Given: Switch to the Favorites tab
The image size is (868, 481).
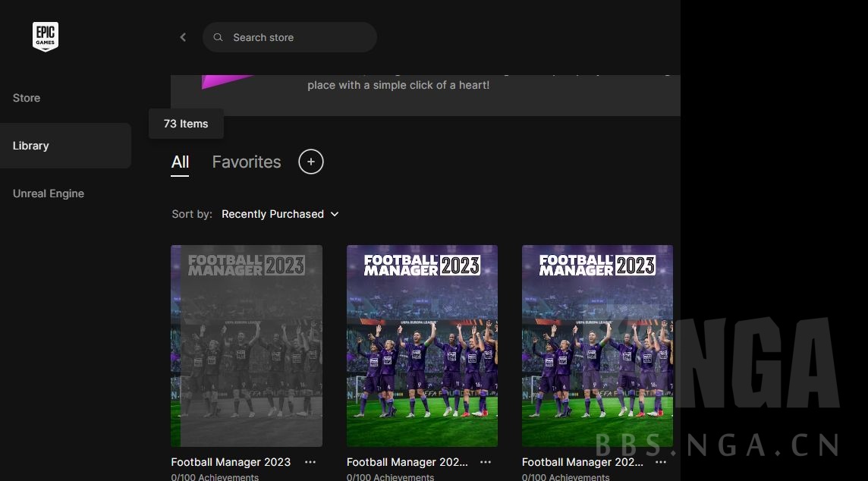Looking at the screenshot, I should [x=246, y=162].
